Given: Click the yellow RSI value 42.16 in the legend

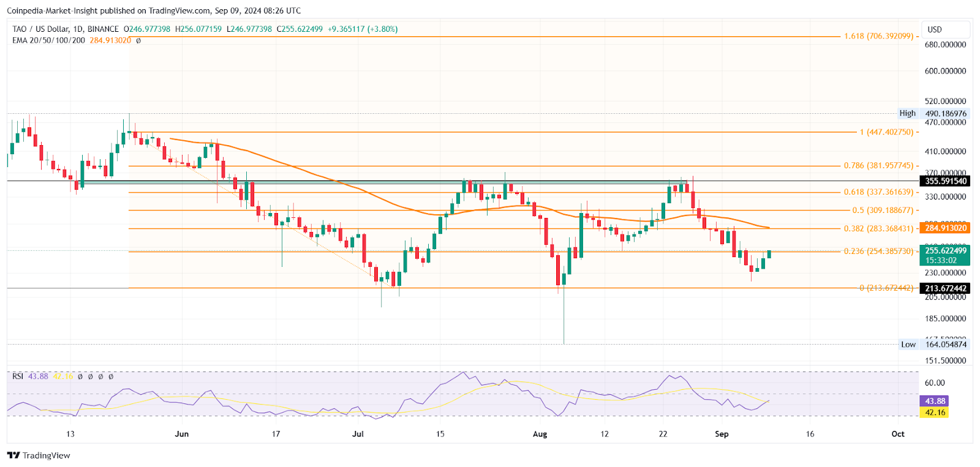Looking at the screenshot, I should click(x=63, y=376).
